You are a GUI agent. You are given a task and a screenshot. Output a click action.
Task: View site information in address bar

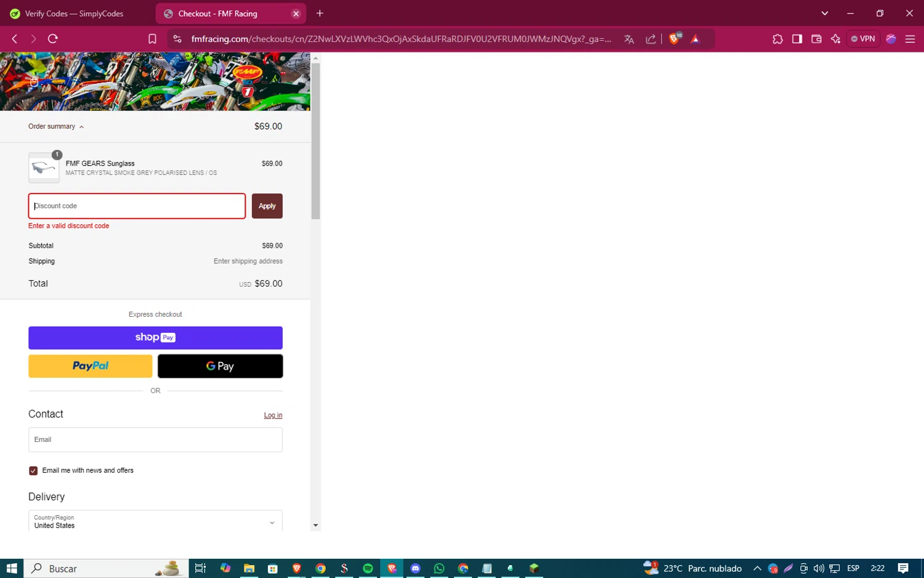177,39
